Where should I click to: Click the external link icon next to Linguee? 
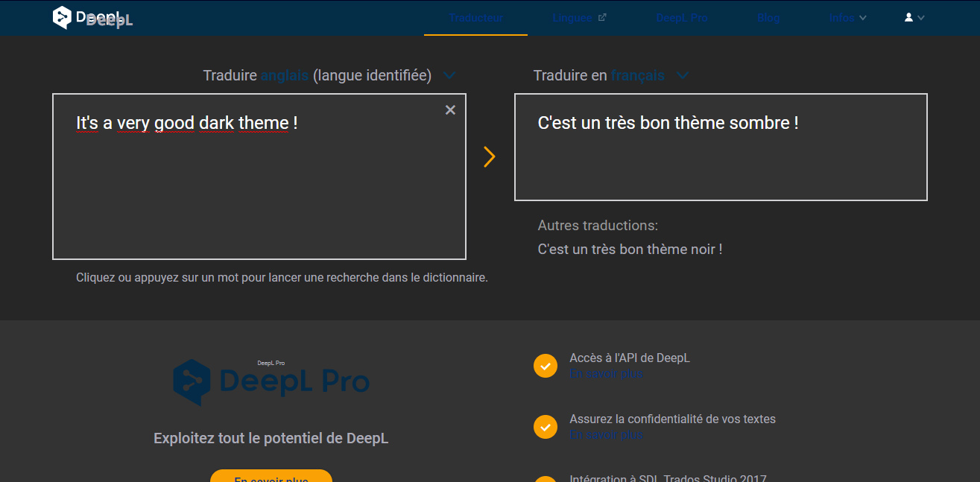[602, 18]
